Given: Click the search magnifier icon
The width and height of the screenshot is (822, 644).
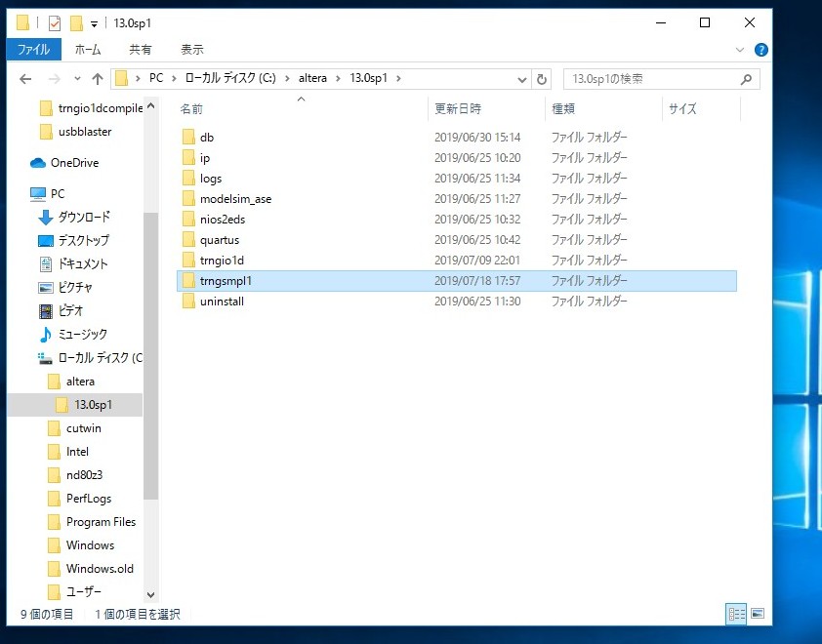Looking at the screenshot, I should (747, 79).
